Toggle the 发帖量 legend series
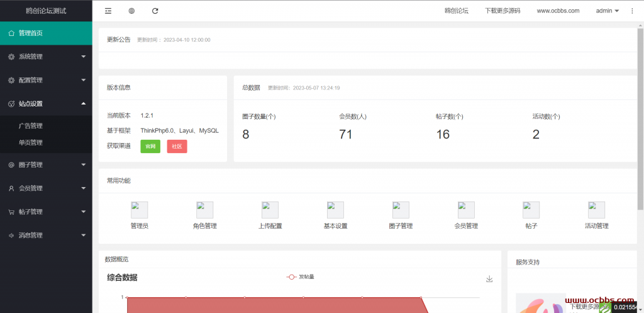Image resolution: width=644 pixels, height=313 pixels. pyautogui.click(x=300, y=277)
